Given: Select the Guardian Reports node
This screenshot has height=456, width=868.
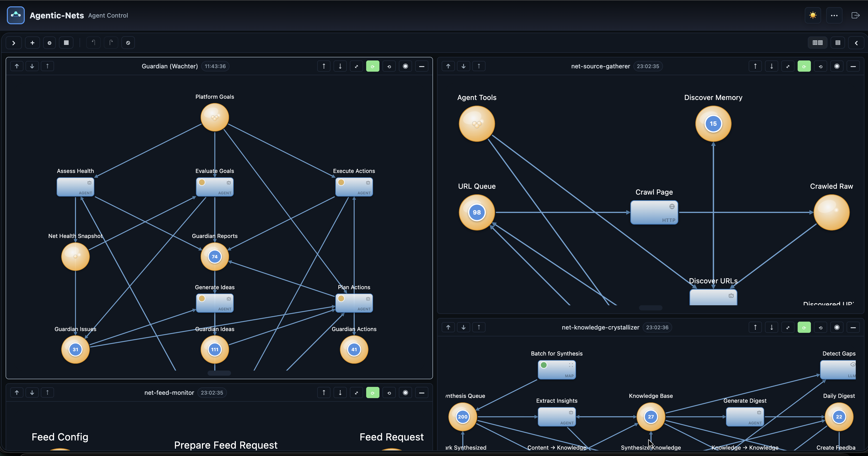Looking at the screenshot, I should pos(215,257).
